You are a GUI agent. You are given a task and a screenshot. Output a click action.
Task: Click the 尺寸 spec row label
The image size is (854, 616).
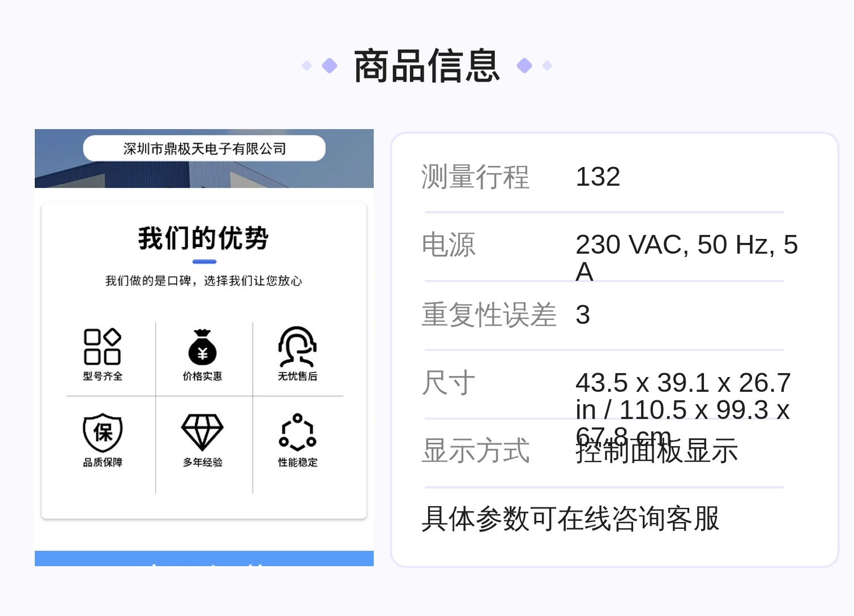(x=449, y=383)
